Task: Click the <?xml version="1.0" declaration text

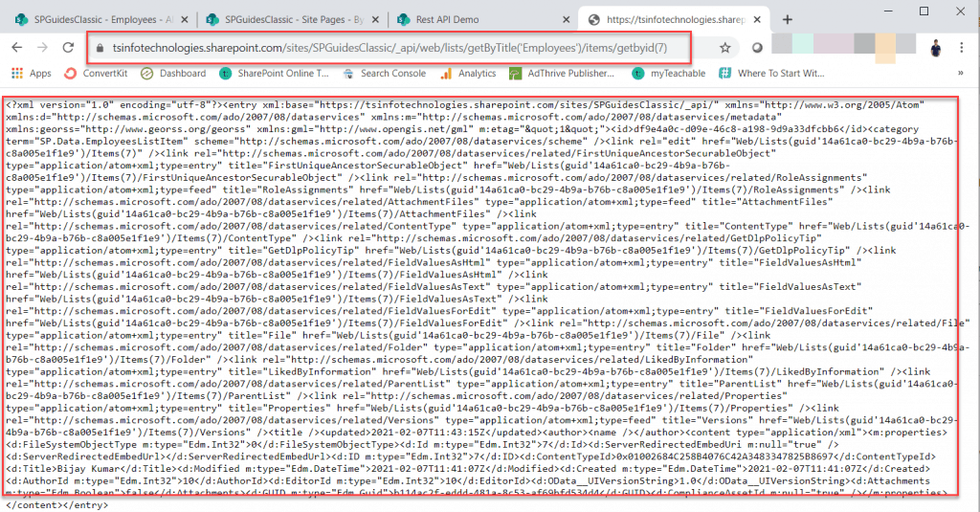Action: click(60, 104)
